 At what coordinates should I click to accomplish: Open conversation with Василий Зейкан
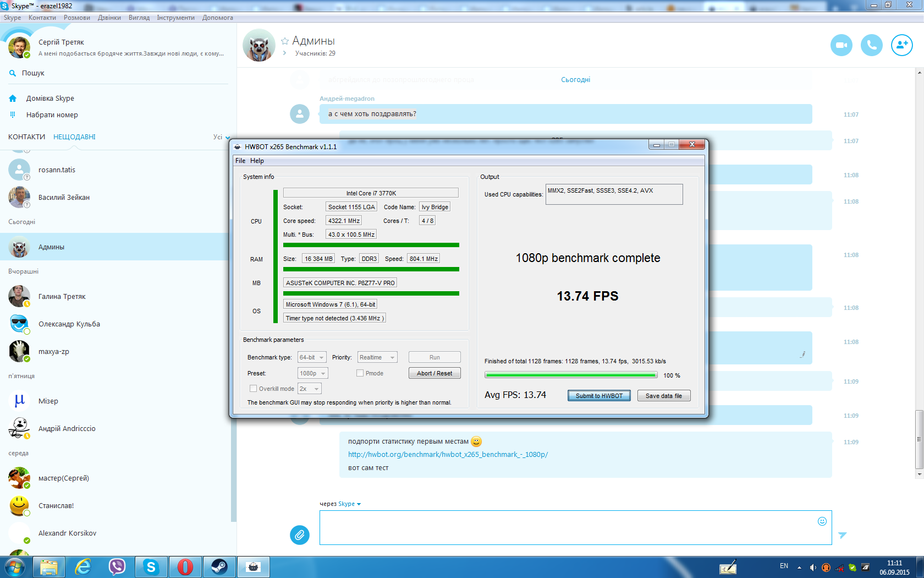(114, 197)
